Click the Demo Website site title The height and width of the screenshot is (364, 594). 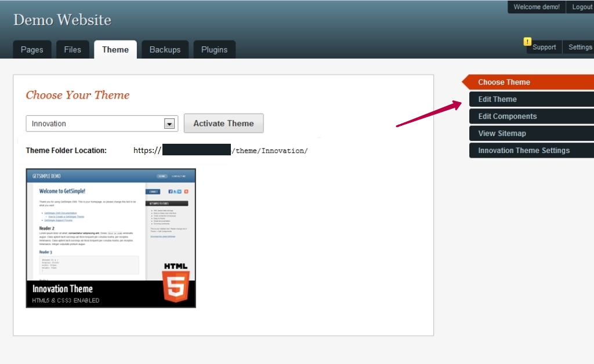point(62,20)
